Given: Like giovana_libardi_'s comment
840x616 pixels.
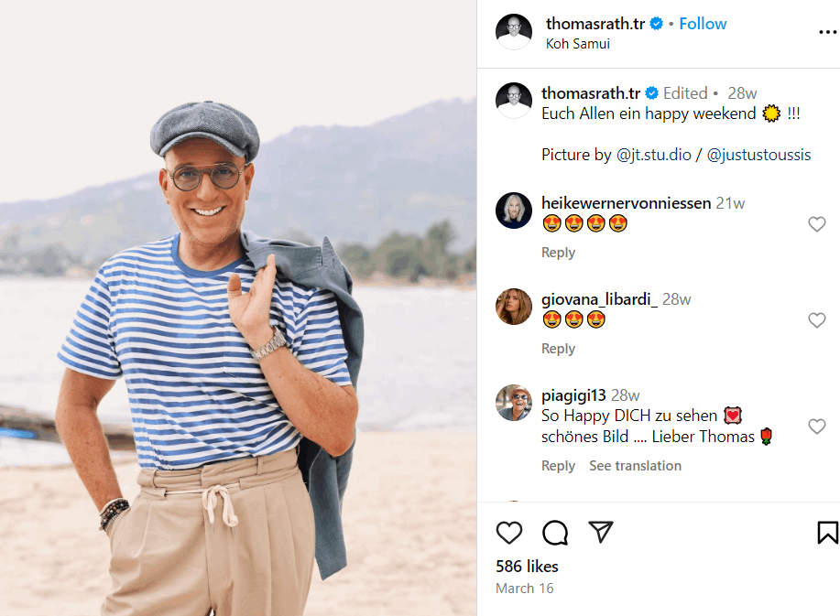Looking at the screenshot, I should (x=817, y=320).
